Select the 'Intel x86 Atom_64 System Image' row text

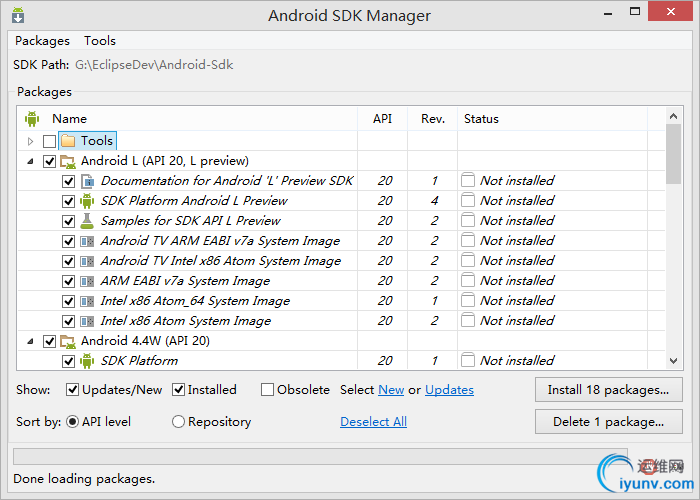195,301
